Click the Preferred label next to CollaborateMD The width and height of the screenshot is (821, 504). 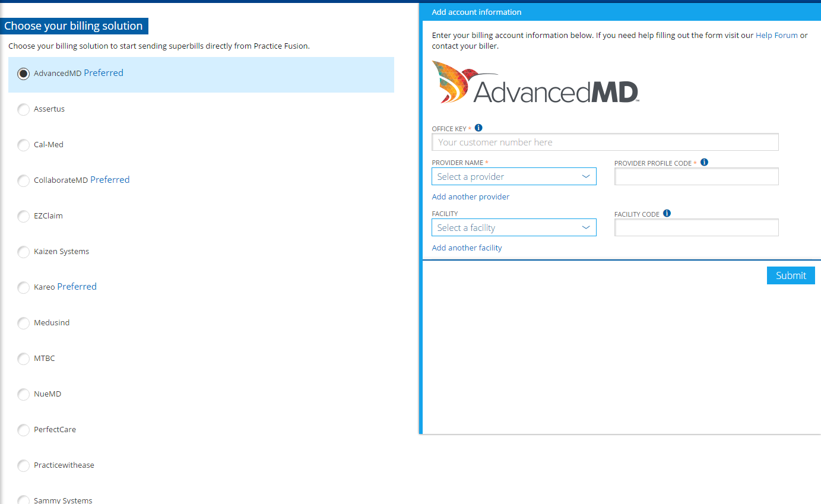pyautogui.click(x=110, y=179)
